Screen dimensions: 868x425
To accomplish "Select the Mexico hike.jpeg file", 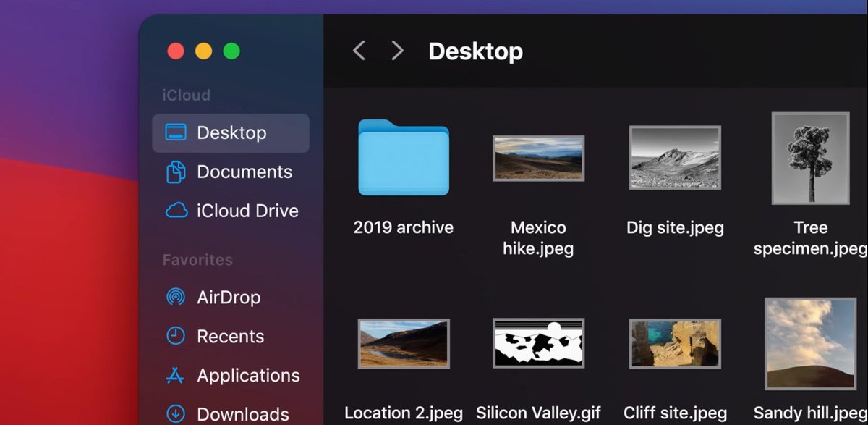I will point(539,158).
